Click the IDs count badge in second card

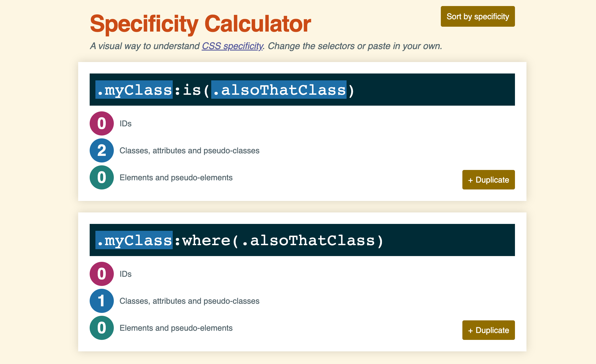tap(102, 274)
